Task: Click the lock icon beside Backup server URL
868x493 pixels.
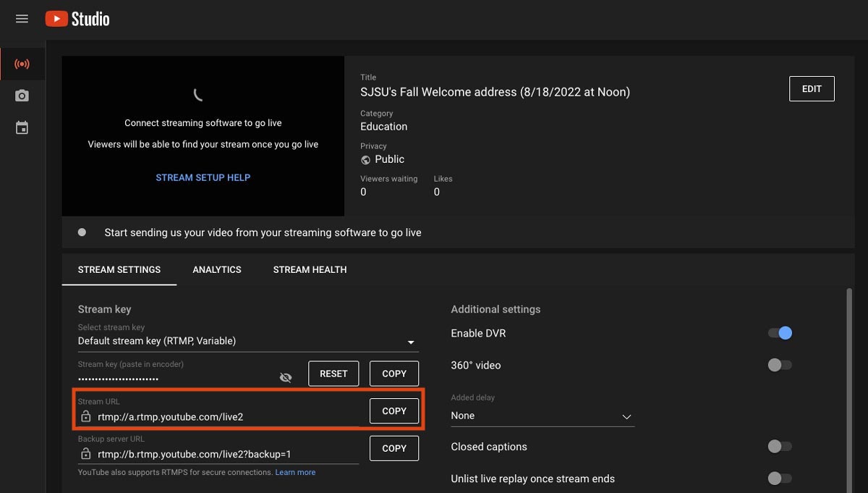Action: click(x=86, y=454)
